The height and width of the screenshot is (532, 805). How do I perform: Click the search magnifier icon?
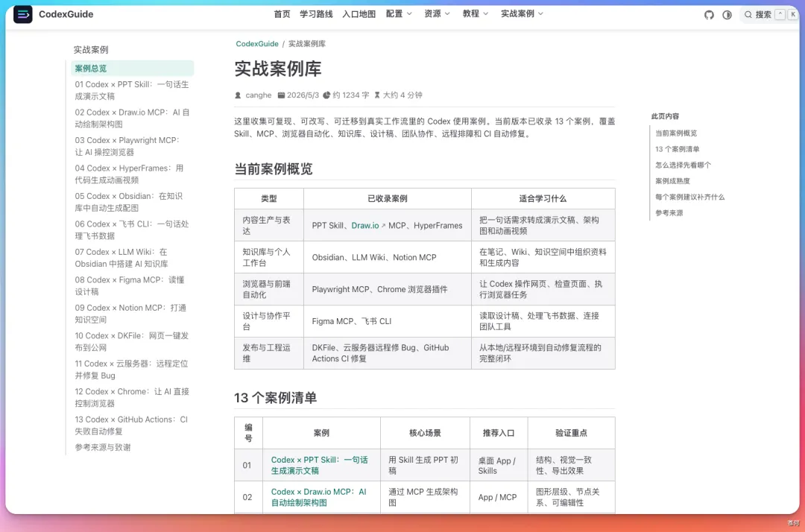coord(748,15)
